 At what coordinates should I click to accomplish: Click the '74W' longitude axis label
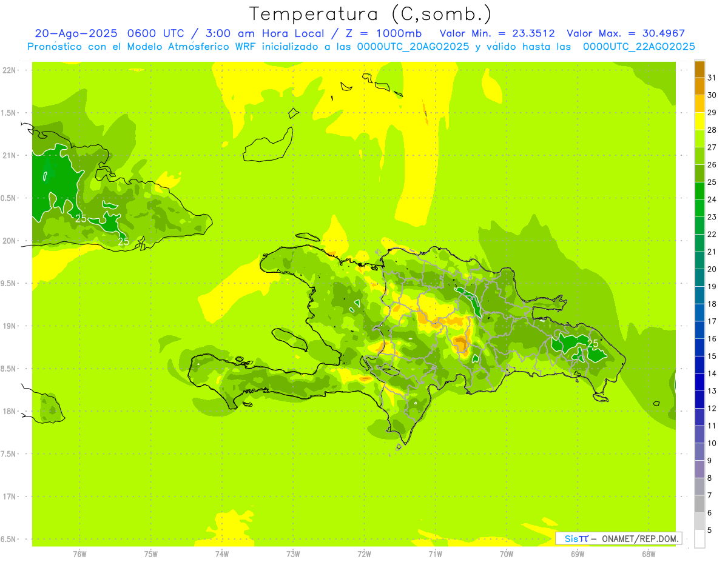point(222,554)
